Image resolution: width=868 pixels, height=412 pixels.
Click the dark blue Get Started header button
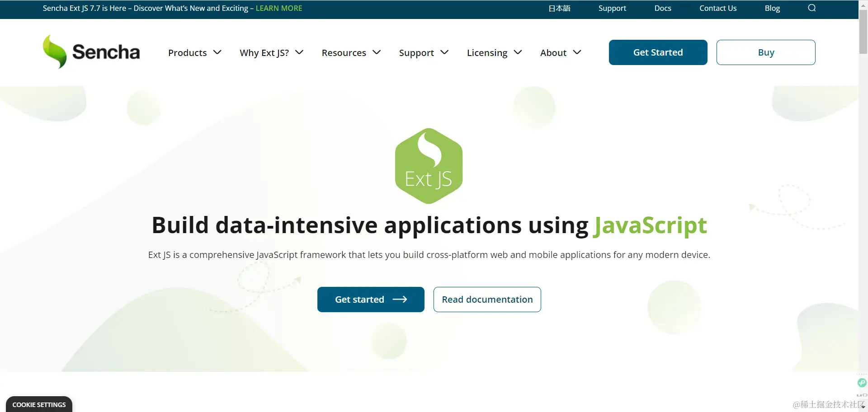click(x=658, y=52)
